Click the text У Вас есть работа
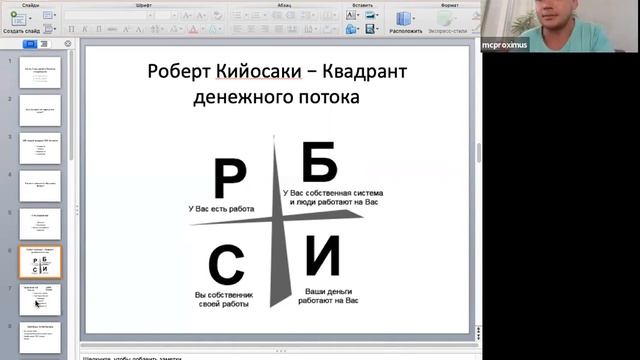The height and width of the screenshot is (360, 640). [x=221, y=209]
